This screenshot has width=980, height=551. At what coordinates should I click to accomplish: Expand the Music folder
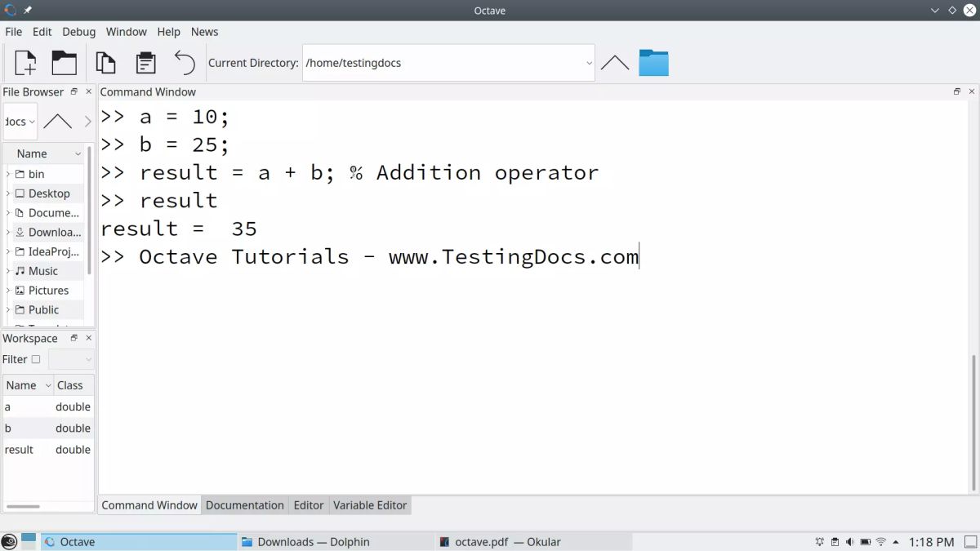[8, 271]
